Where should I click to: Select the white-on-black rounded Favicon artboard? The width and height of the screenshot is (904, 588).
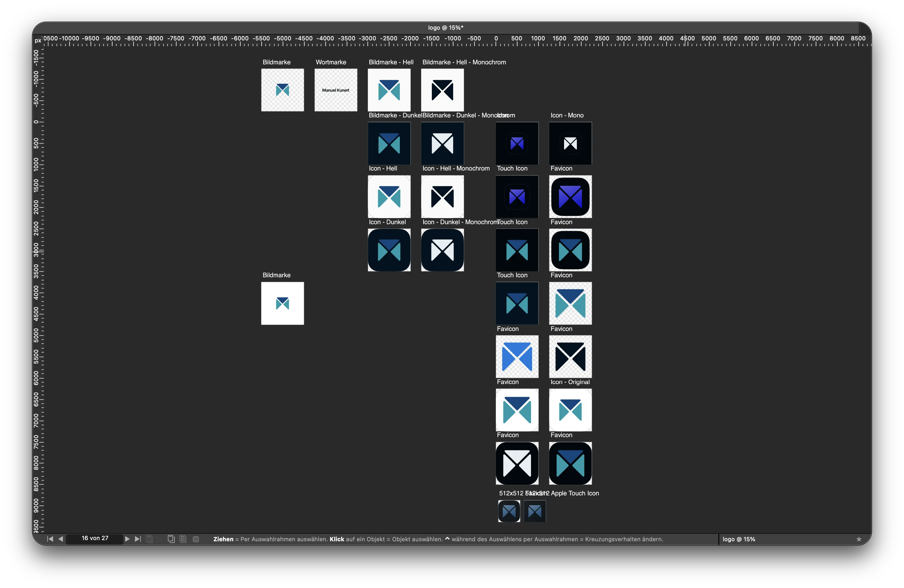coord(517,463)
